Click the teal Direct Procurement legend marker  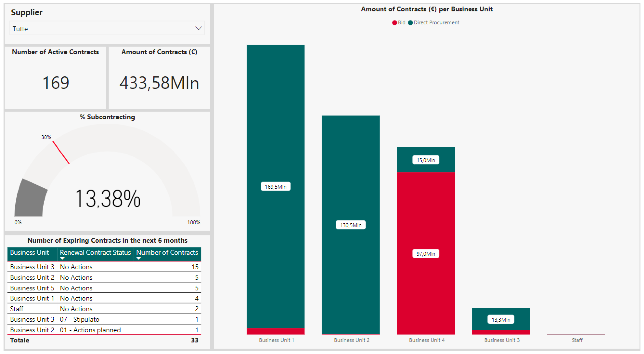pos(410,23)
